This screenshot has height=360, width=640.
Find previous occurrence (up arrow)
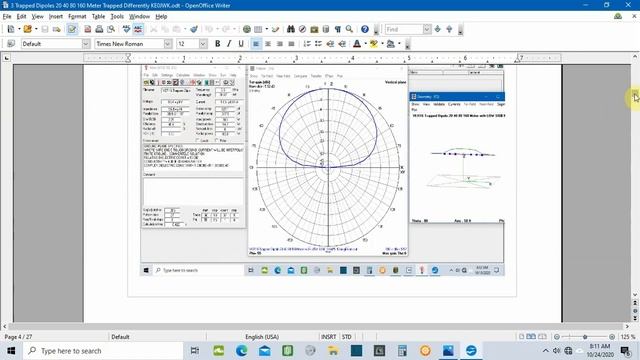(449, 29)
